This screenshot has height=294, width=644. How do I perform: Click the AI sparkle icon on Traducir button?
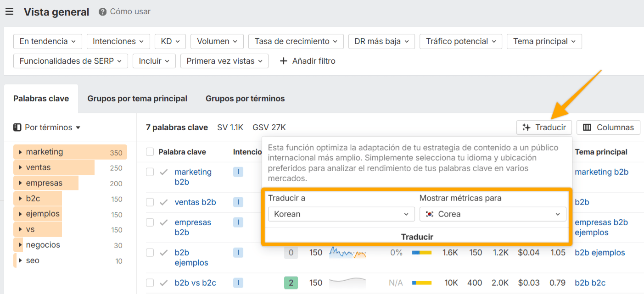click(x=526, y=128)
